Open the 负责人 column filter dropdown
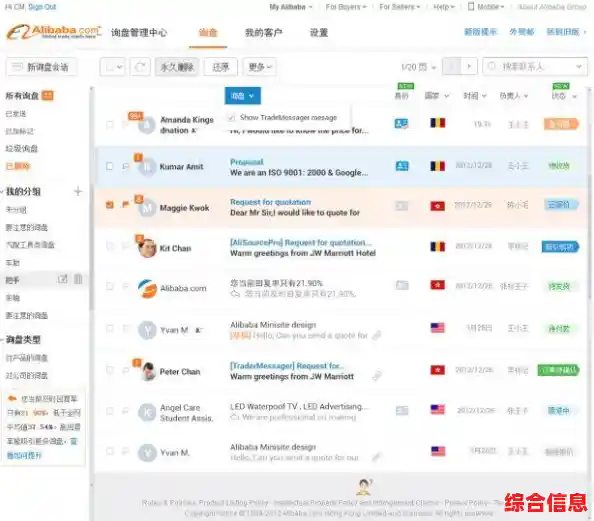 514,96
